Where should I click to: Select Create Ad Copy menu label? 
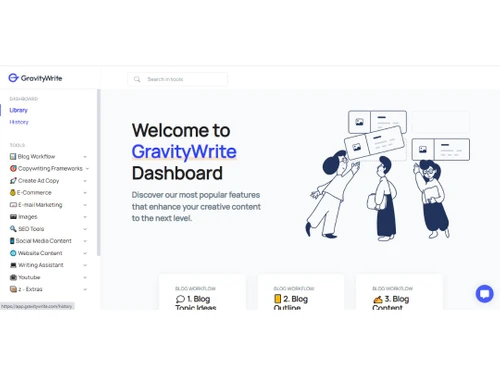click(x=39, y=181)
